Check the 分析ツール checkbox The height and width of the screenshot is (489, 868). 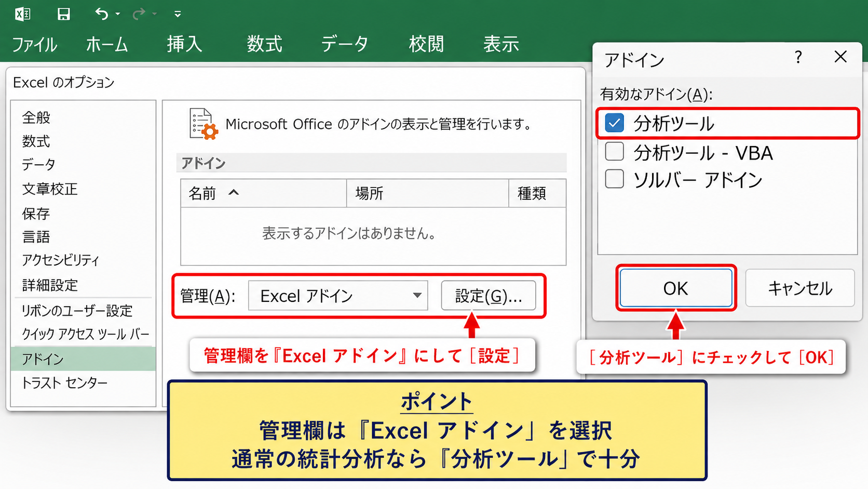point(615,123)
